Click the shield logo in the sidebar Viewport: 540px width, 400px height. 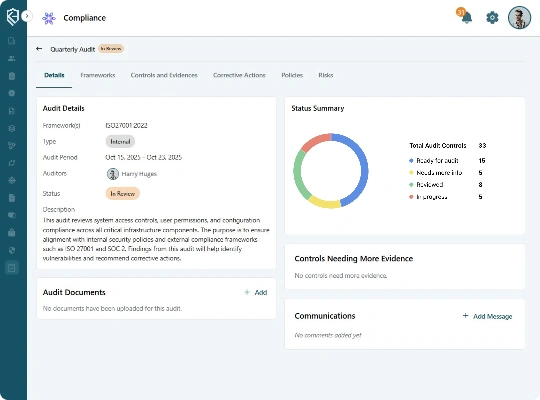[13, 16]
